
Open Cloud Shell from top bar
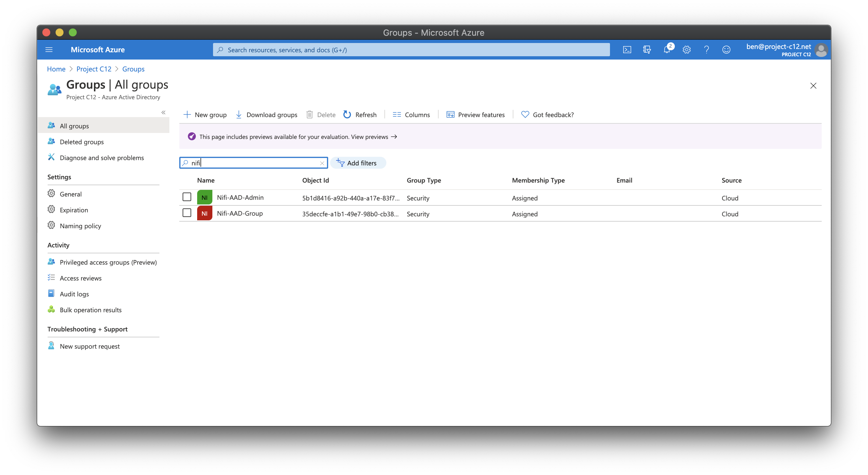[x=627, y=50]
